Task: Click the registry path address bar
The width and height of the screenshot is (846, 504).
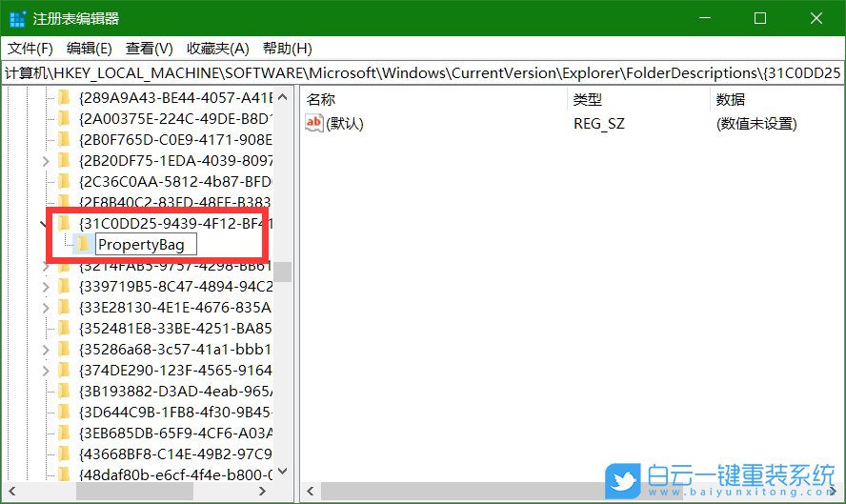Action: [x=422, y=72]
